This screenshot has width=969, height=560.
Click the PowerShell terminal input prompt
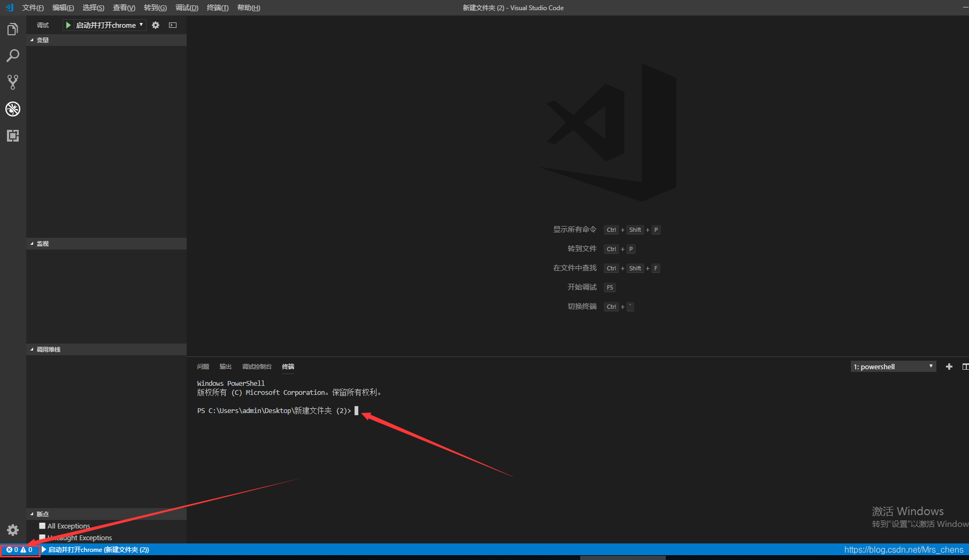tap(357, 411)
